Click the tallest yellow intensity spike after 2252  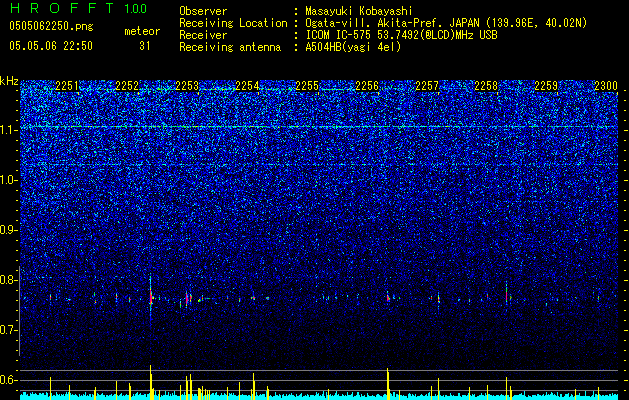point(150,382)
